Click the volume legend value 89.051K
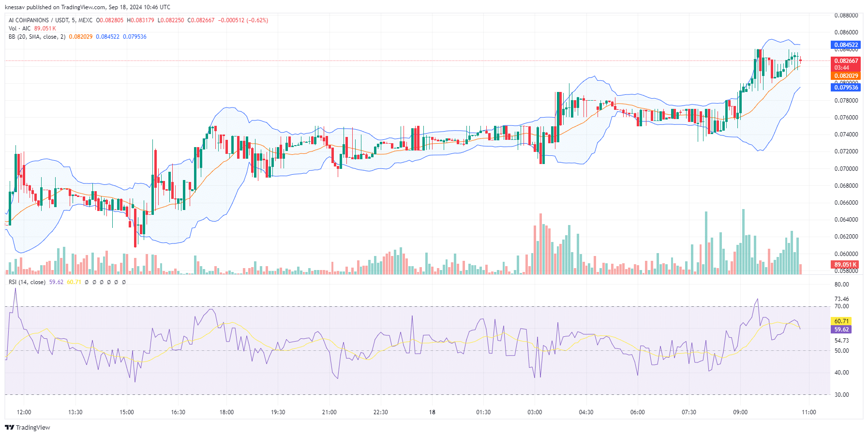The height and width of the screenshot is (436, 868). [45, 29]
